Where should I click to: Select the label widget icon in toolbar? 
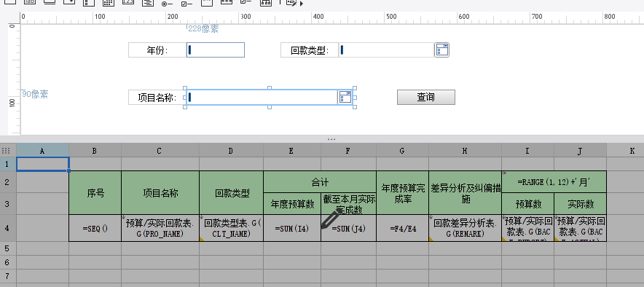click(x=29, y=2)
